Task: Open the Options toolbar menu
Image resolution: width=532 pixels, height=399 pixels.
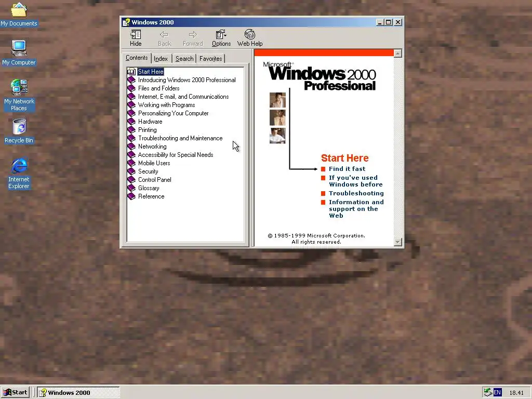Action: 221,38
